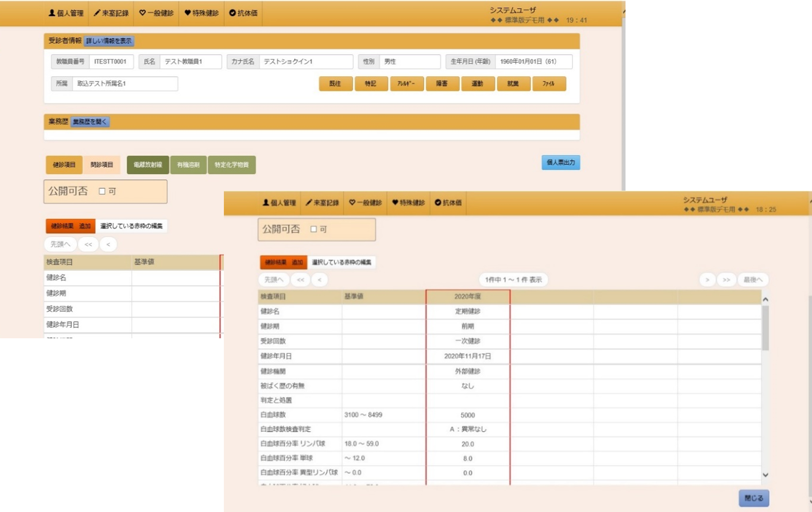This screenshot has height=512, width=812.
Task: Click the 特記 button
Action: point(371,83)
